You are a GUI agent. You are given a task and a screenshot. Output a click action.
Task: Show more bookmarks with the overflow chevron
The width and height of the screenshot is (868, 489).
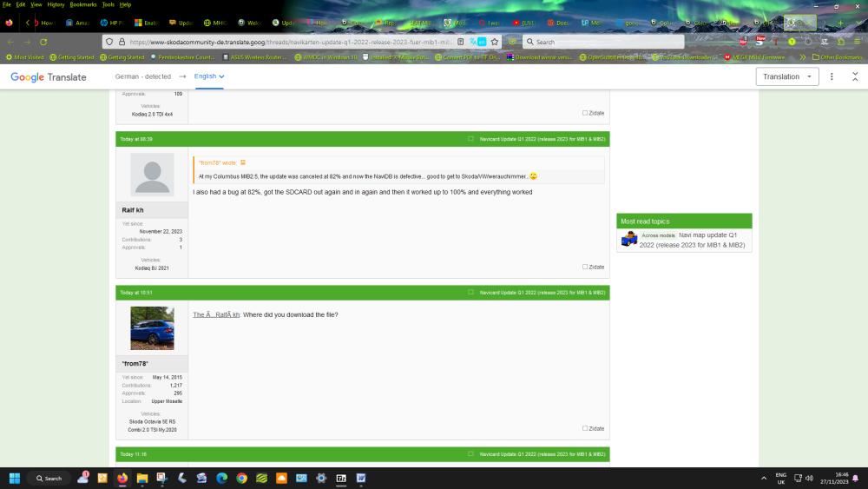click(x=802, y=57)
